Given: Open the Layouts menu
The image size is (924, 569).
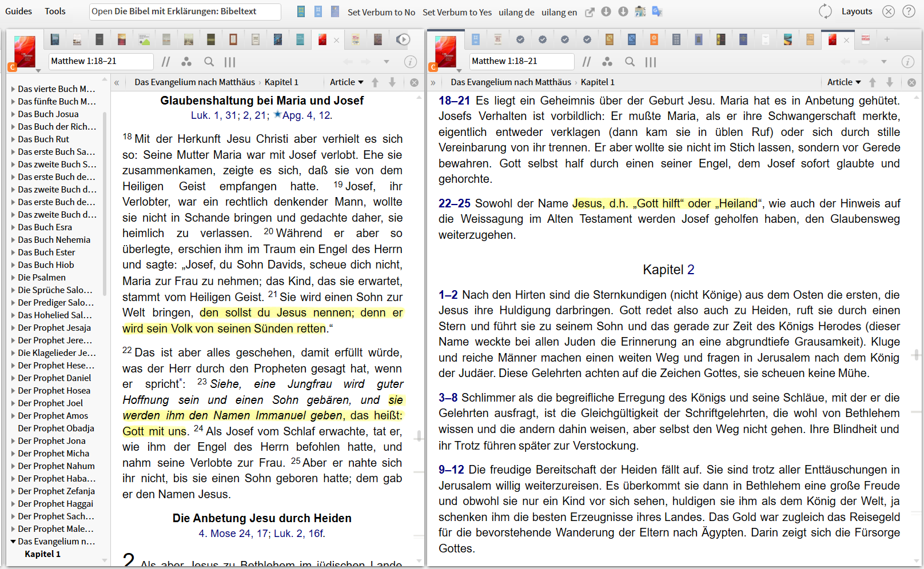Looking at the screenshot, I should pos(857,11).
